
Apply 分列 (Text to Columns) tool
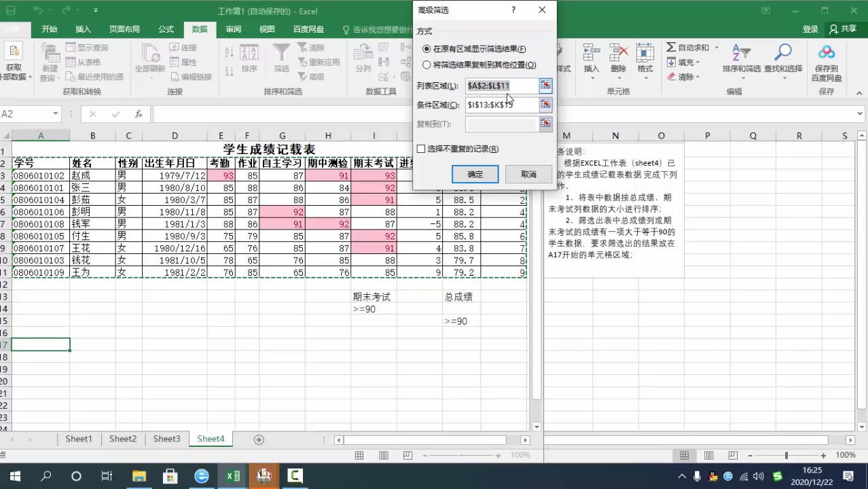(x=363, y=61)
